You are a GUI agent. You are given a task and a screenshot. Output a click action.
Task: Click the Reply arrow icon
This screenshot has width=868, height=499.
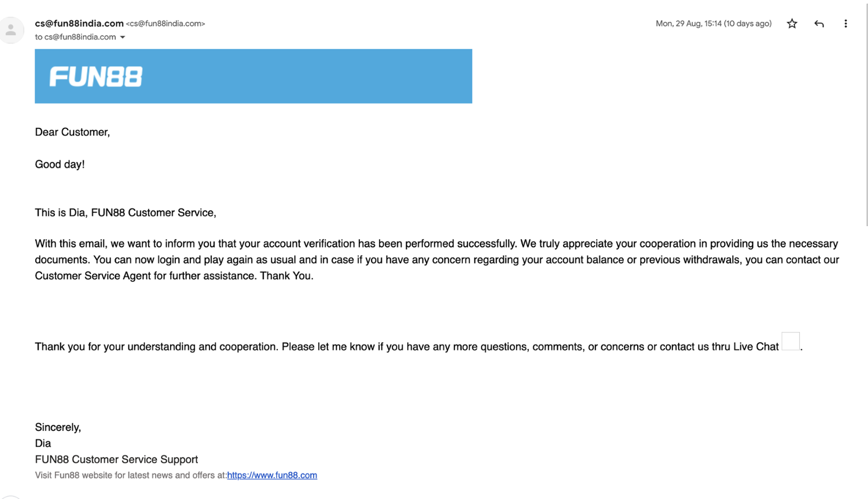tap(819, 24)
